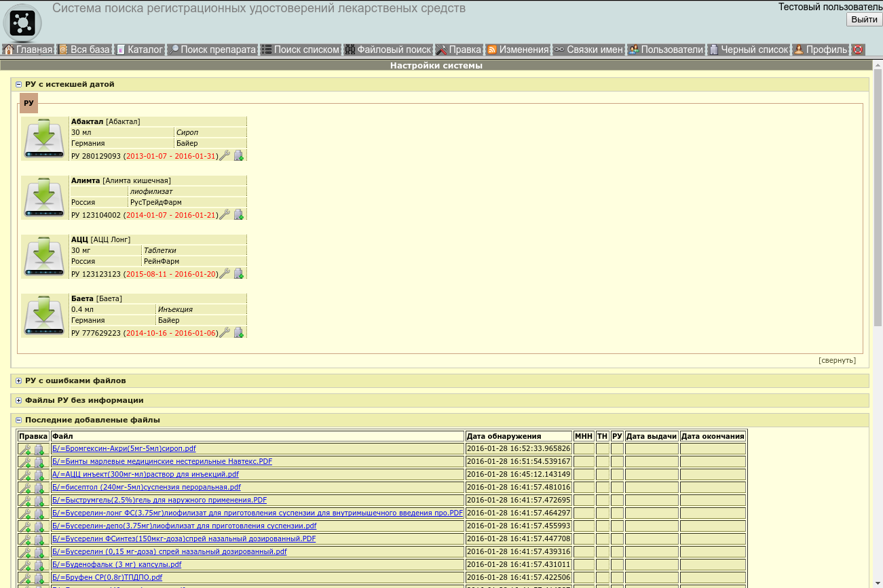This screenshot has height=588, width=883.
Task: Click the wrench edit icon for РУ 123123123
Action: click(225, 274)
